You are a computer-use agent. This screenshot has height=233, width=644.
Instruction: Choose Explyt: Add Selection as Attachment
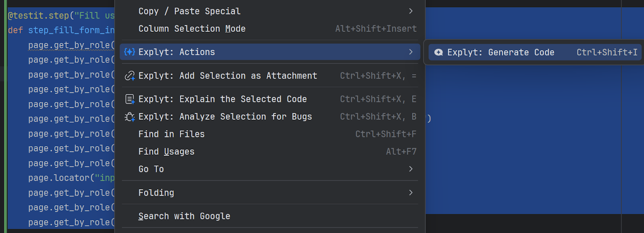[x=228, y=76]
